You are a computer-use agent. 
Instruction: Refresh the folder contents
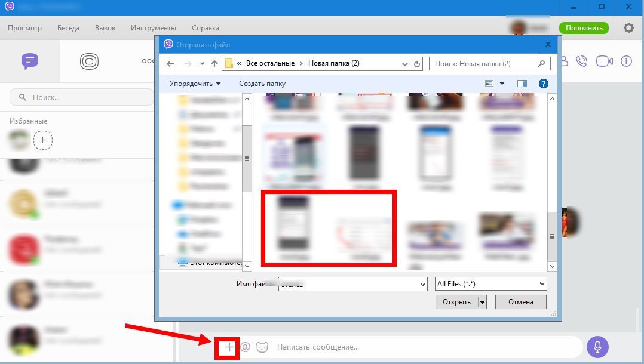click(x=417, y=64)
